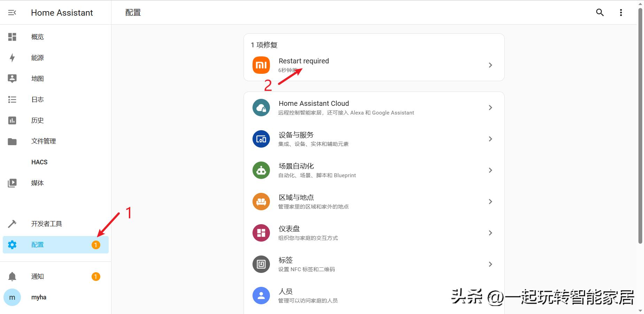Click the myha user profile avatar
Viewport: 644px width, 314px height.
(x=12, y=297)
